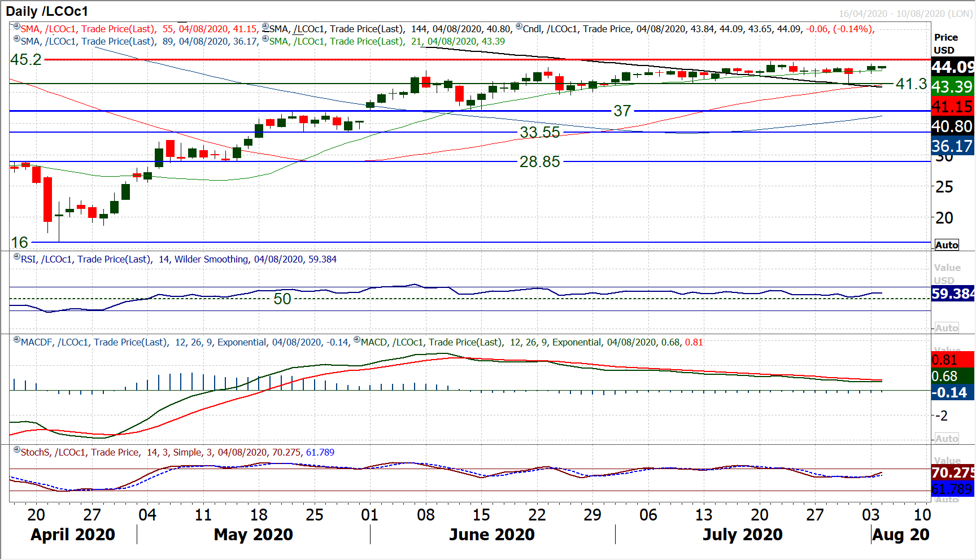Click the StochS Simple legend text

coord(177,452)
